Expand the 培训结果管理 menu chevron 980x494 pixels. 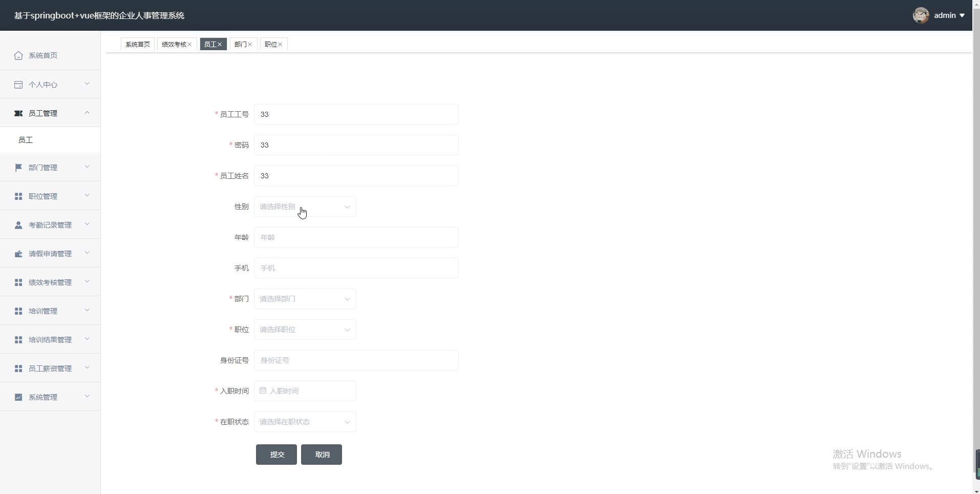(x=87, y=339)
